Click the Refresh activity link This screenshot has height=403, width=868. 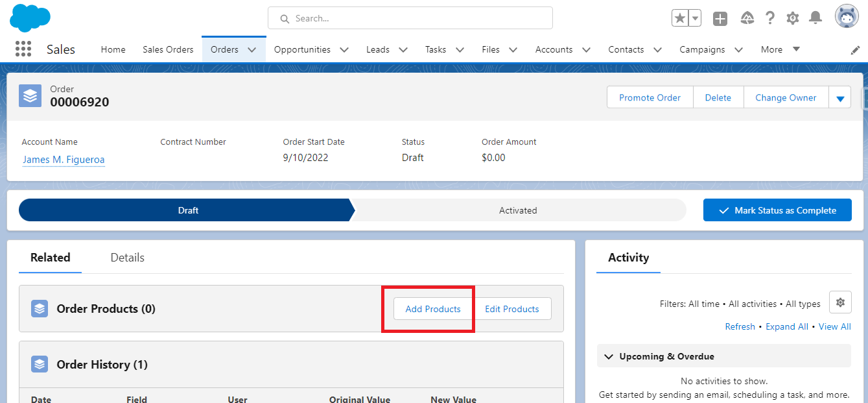pos(740,326)
